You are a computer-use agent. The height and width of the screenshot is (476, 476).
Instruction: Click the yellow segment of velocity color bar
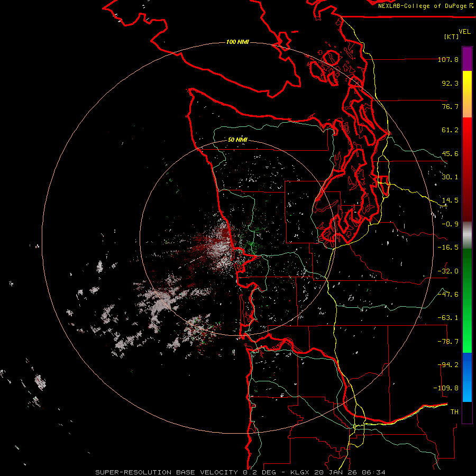467,94
